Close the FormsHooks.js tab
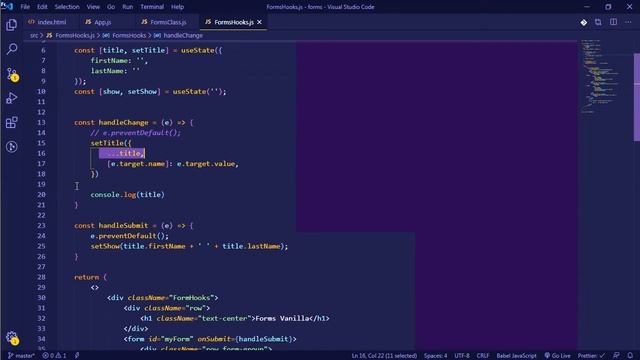This screenshot has height=360, width=640. 259,22
